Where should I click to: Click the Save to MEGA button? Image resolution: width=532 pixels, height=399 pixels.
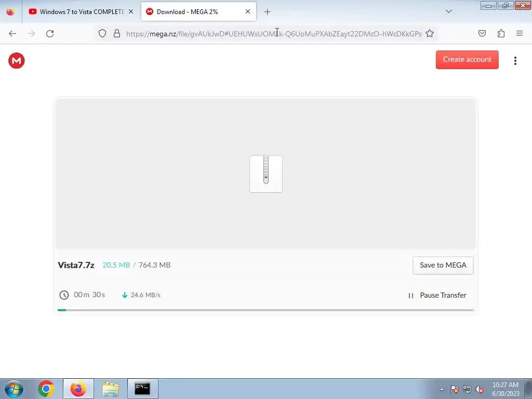tap(443, 265)
